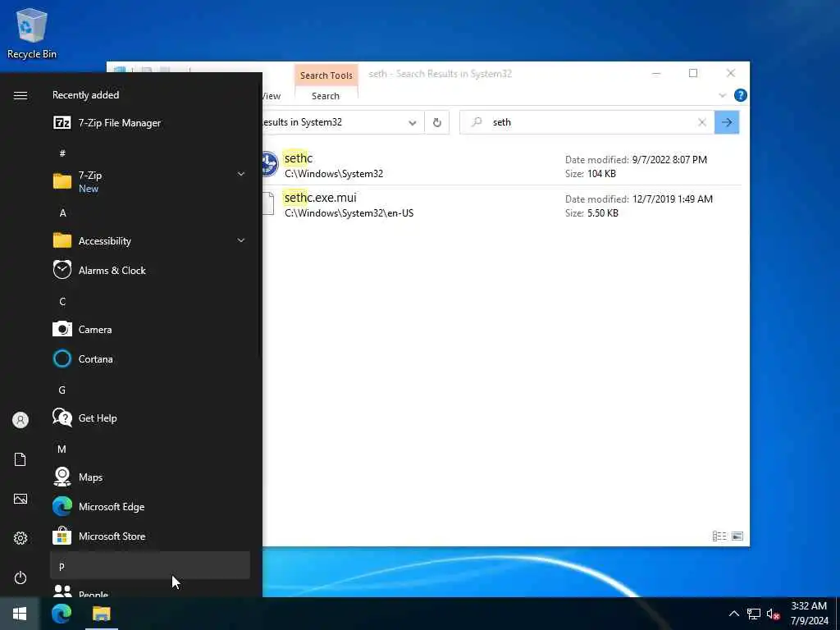The height and width of the screenshot is (630, 840).
Task: Show hidden system tray icons
Action: pyautogui.click(x=734, y=614)
